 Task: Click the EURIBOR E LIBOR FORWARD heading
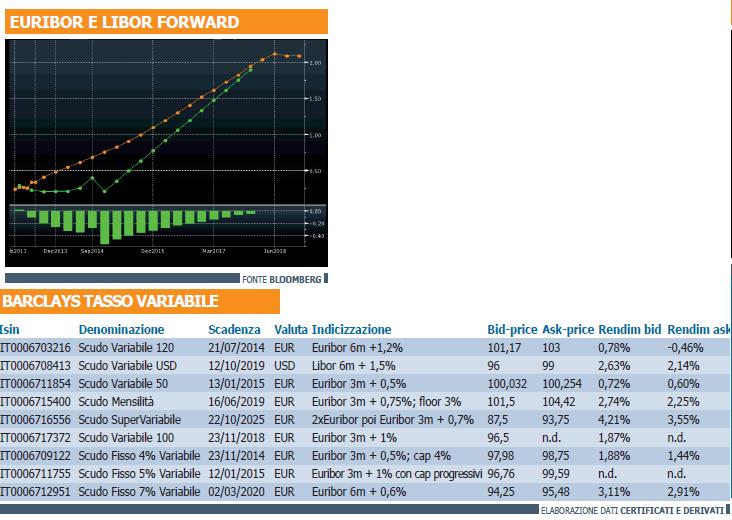(125, 22)
